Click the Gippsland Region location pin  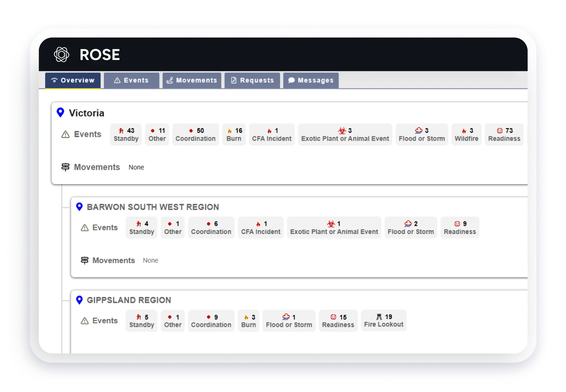click(79, 300)
